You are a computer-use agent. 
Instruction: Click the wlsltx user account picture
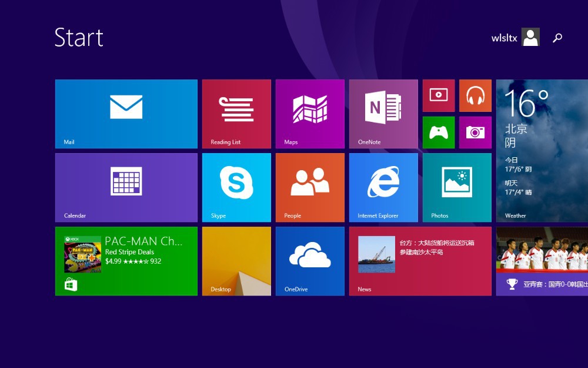tap(530, 37)
